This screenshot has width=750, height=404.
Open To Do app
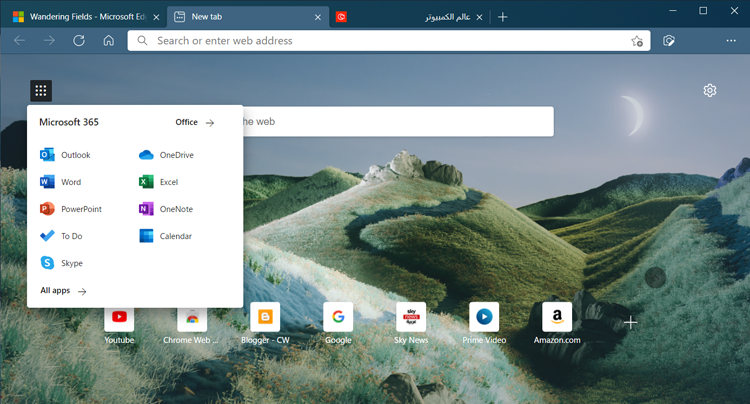point(61,236)
